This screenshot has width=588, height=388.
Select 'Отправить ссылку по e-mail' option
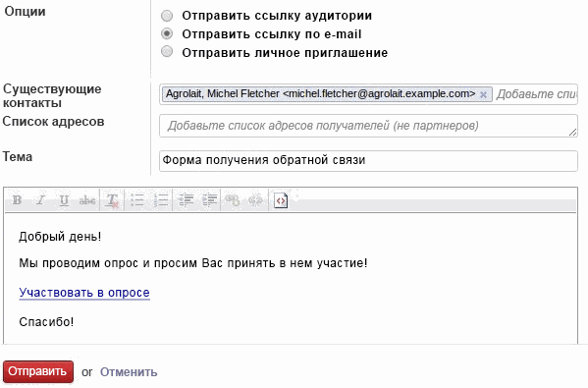pyautogui.click(x=167, y=33)
